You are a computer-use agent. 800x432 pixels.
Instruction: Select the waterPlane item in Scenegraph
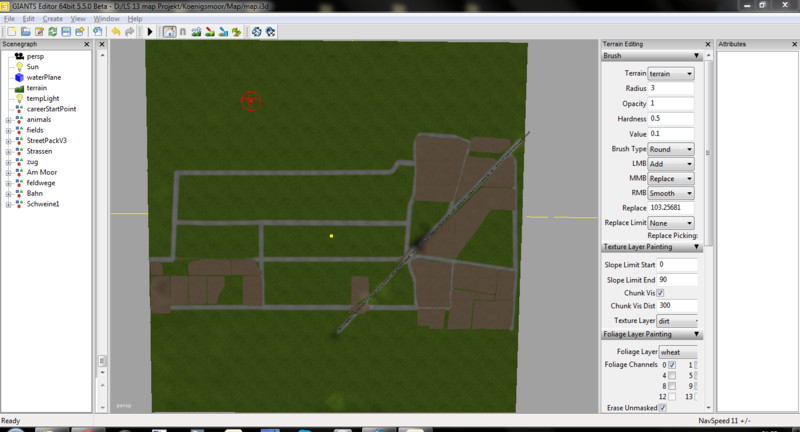coord(44,77)
